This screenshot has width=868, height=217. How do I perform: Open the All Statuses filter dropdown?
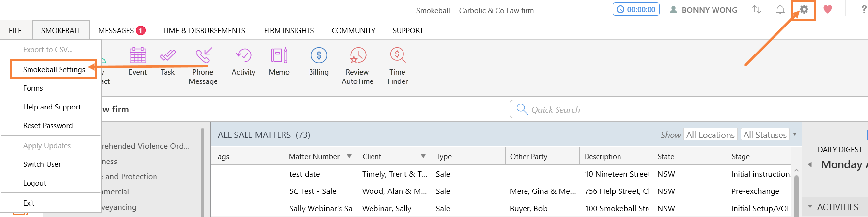pyautogui.click(x=765, y=135)
